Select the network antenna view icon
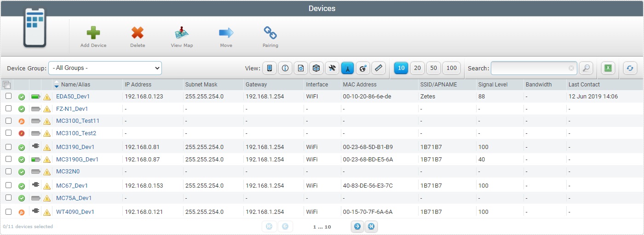 347,68
